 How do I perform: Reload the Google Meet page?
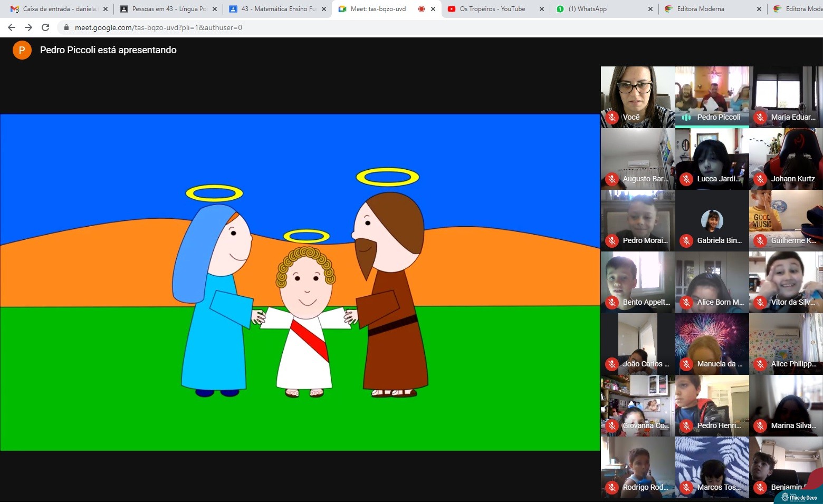click(46, 27)
